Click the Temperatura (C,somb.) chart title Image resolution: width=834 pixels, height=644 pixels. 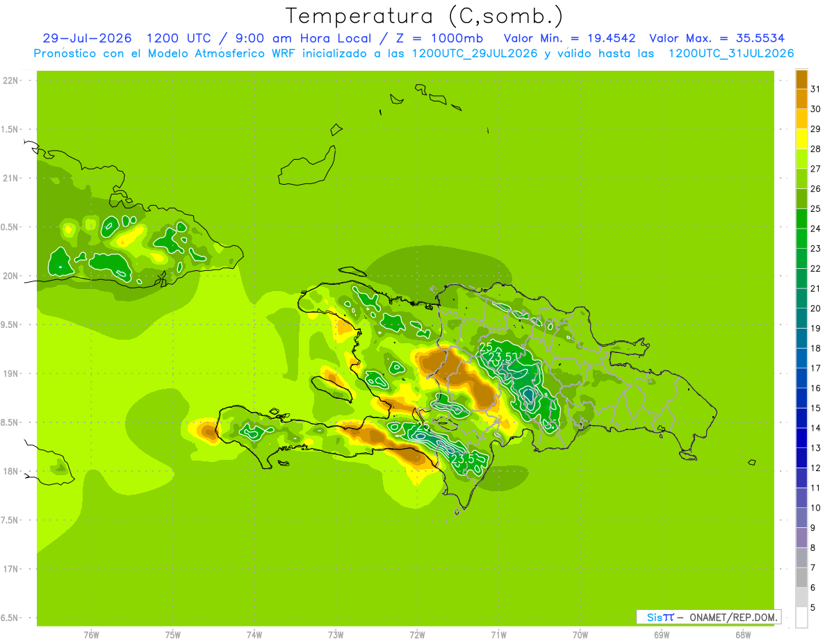tap(425, 16)
